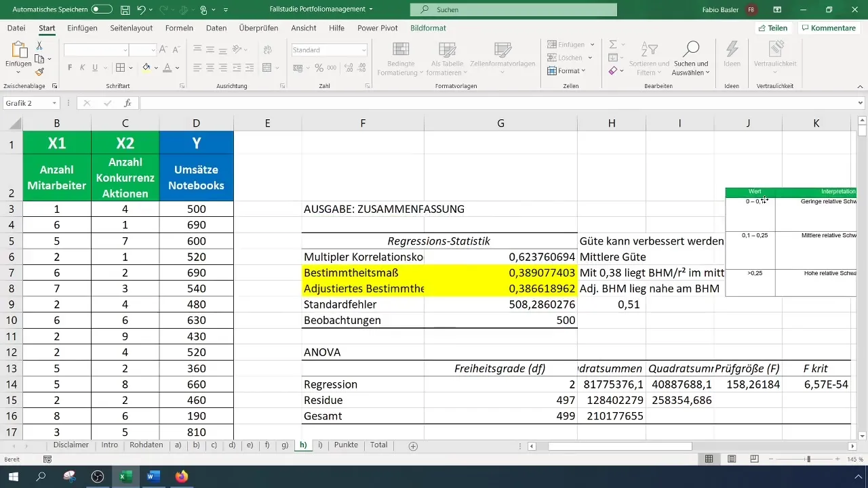Click the zoom out minus button
The image size is (868, 488).
[772, 460]
